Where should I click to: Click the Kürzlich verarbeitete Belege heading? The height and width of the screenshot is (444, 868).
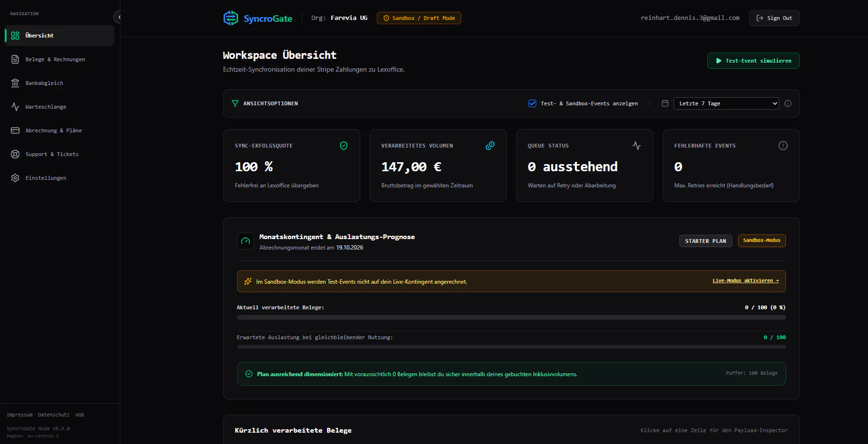[293, 430]
